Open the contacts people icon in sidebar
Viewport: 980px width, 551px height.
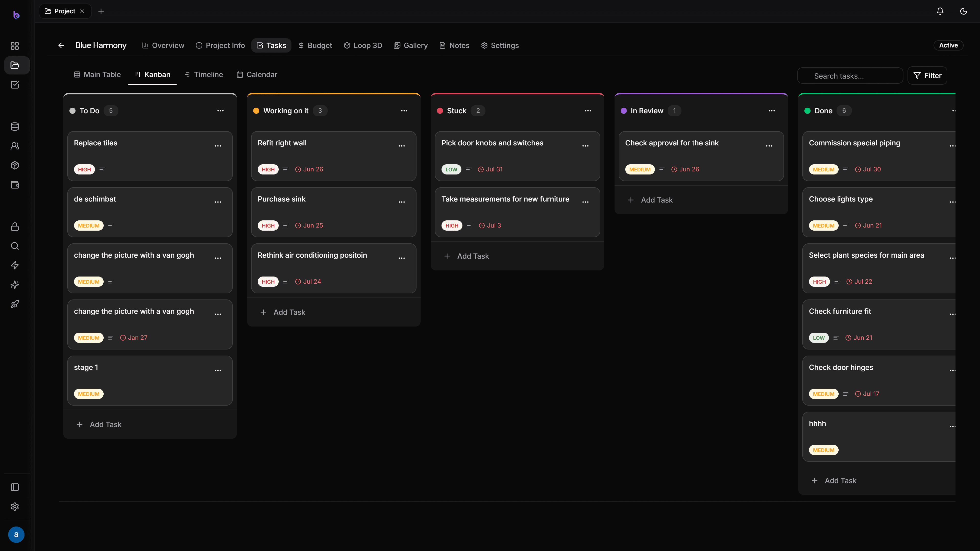click(15, 146)
